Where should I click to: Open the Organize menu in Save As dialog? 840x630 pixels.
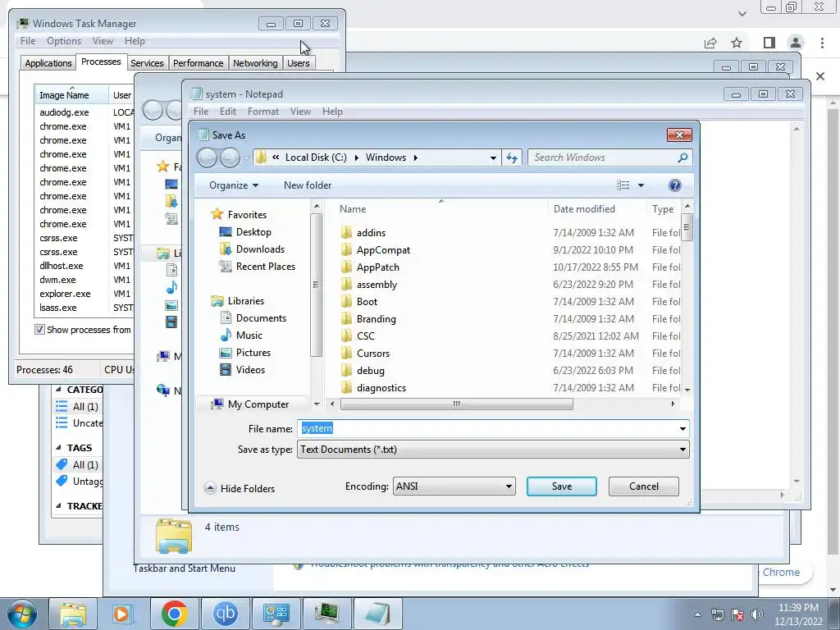point(234,185)
